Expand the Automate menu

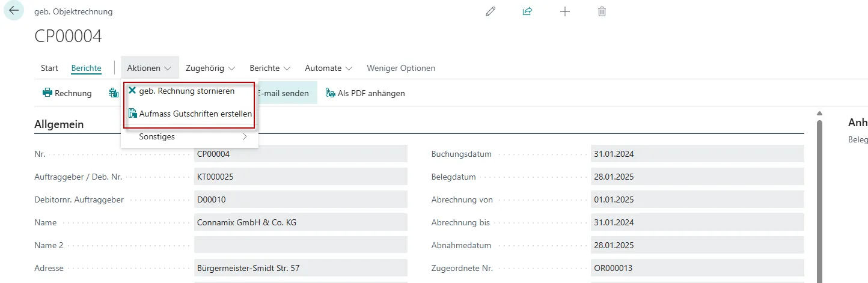[x=328, y=68]
